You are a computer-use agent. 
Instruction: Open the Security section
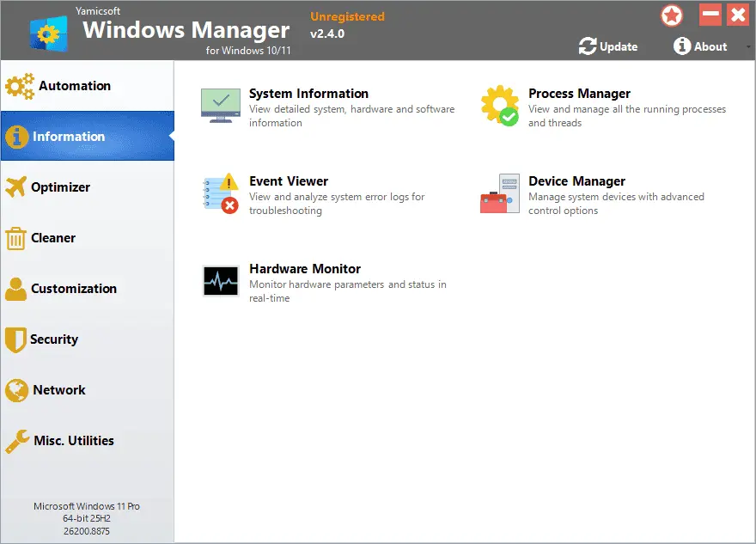pyautogui.click(x=88, y=339)
